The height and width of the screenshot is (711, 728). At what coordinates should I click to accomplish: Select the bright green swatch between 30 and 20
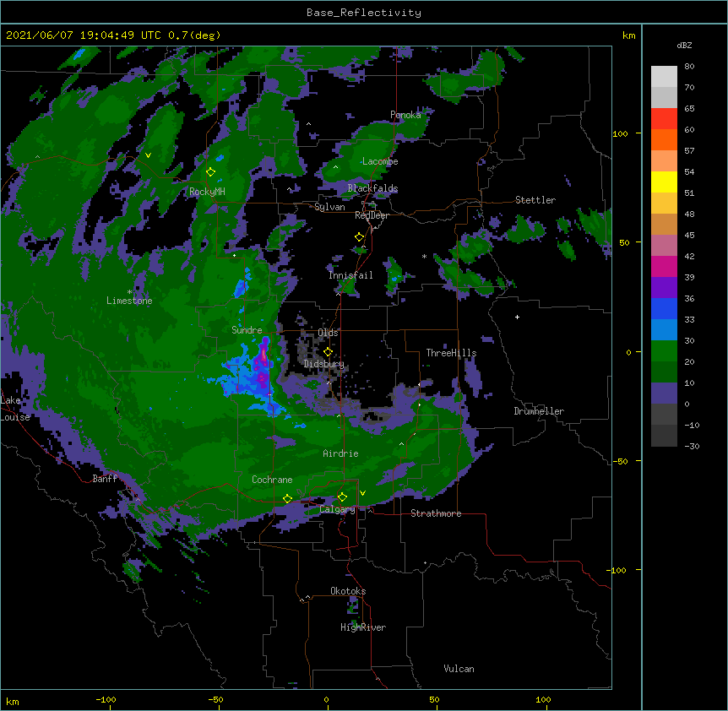pos(664,351)
